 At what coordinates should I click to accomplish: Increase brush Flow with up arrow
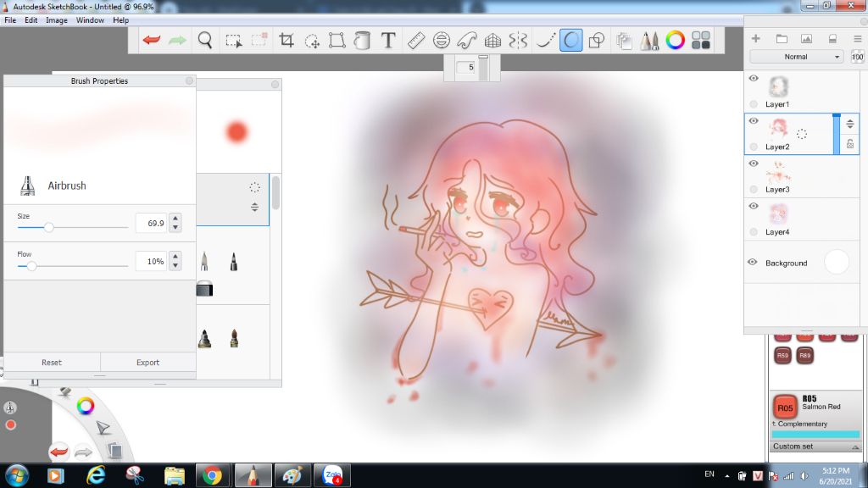175,257
